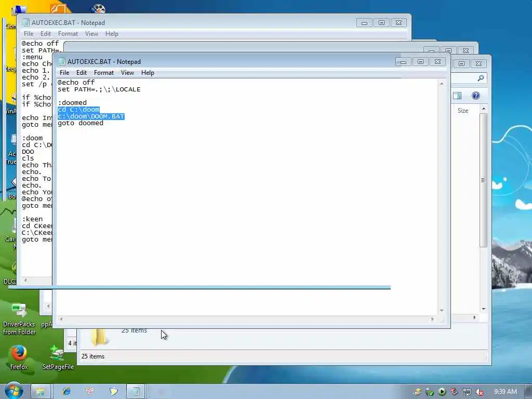Select the SetPageFile desktop icon
Image resolution: width=532 pixels, height=399 pixels.
[58, 357]
